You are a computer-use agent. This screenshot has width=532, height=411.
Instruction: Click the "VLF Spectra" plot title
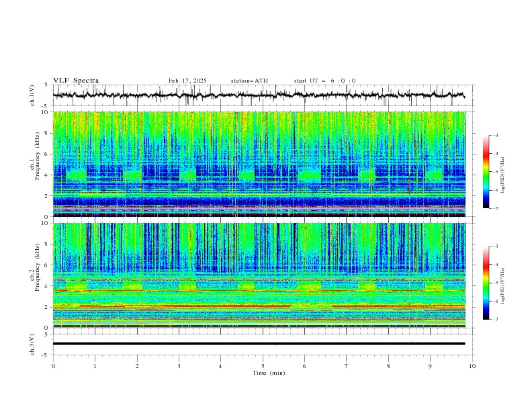(x=76, y=81)
